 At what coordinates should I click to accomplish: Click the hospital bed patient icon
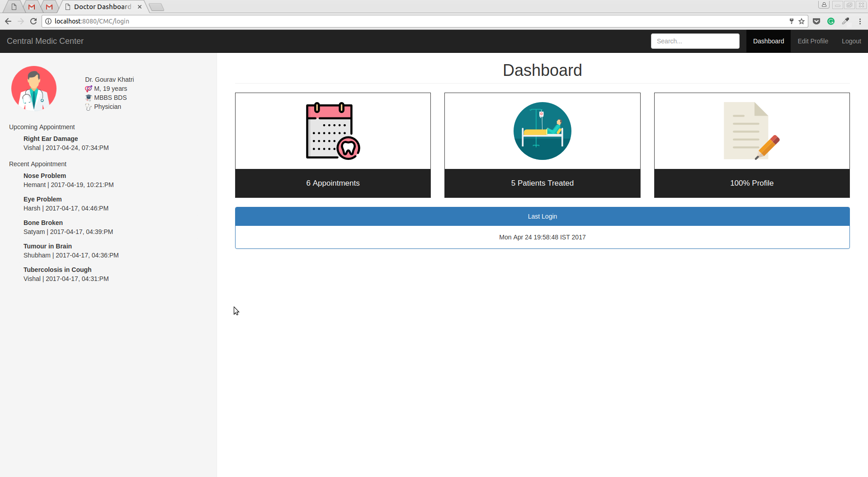tap(542, 131)
